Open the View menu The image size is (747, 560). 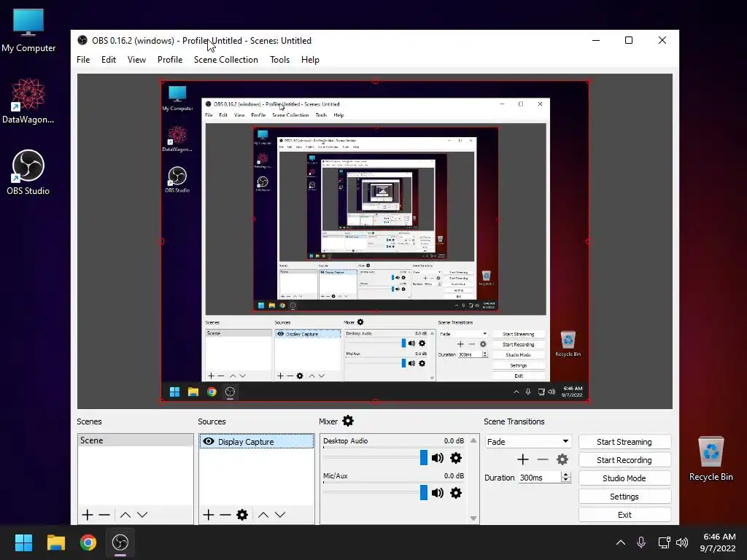click(x=136, y=60)
